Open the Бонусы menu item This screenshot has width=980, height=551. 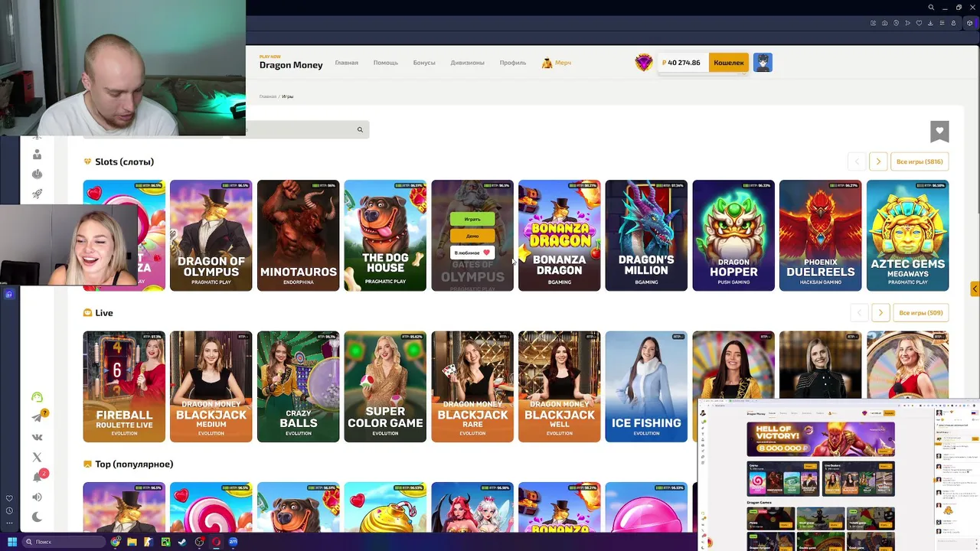point(424,63)
